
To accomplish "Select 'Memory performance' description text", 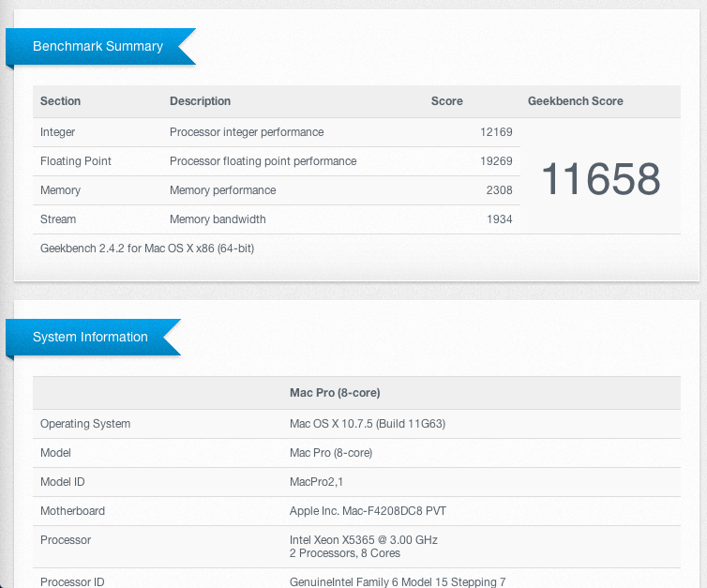I will pos(223,190).
